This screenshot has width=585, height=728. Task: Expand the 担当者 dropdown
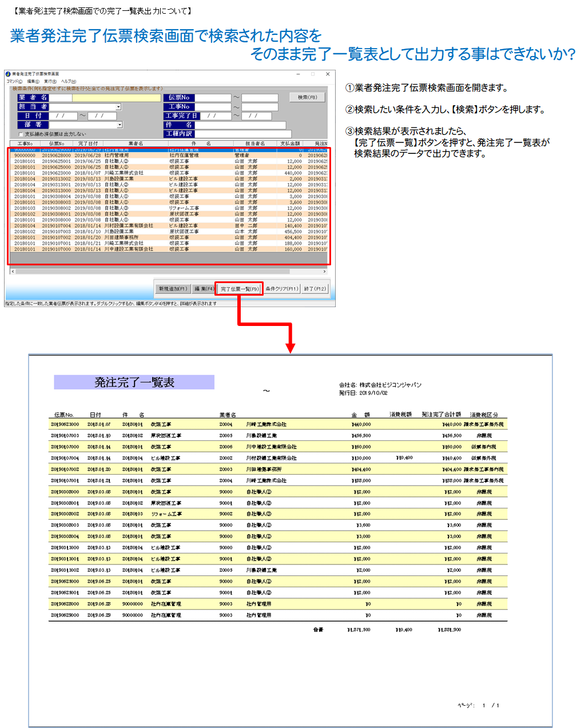118,107
